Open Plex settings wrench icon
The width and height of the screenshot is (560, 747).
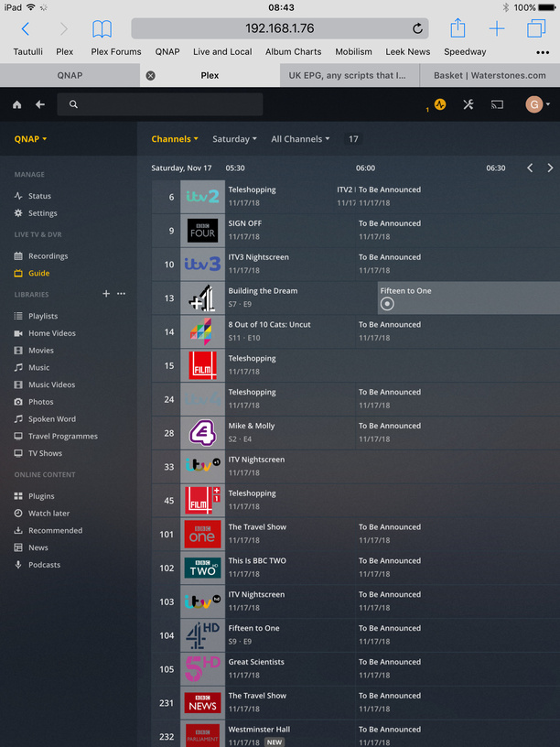point(468,104)
